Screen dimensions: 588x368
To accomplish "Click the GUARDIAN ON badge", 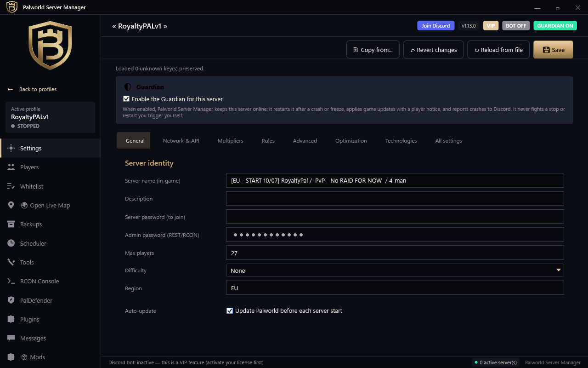I will click(x=555, y=26).
